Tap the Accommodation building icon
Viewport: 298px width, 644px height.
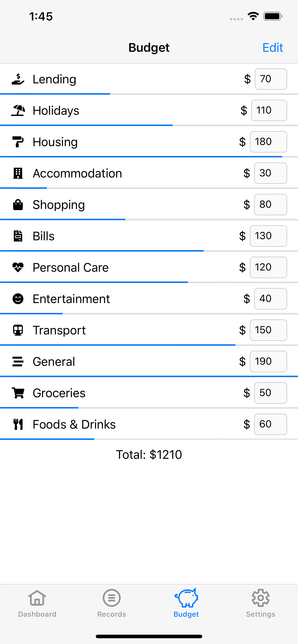pyautogui.click(x=18, y=173)
